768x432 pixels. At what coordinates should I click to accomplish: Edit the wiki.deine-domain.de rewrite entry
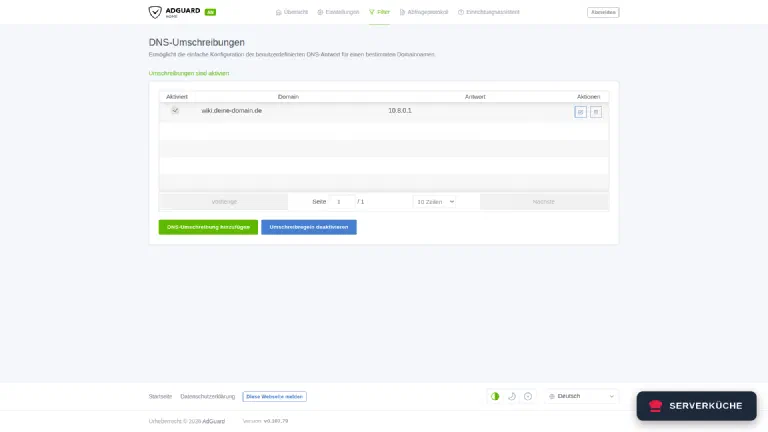(580, 112)
